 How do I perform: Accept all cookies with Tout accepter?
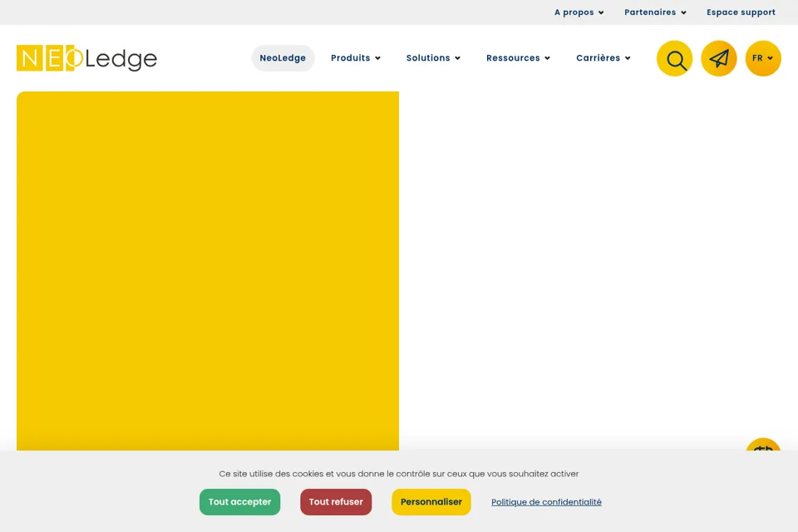(x=239, y=502)
